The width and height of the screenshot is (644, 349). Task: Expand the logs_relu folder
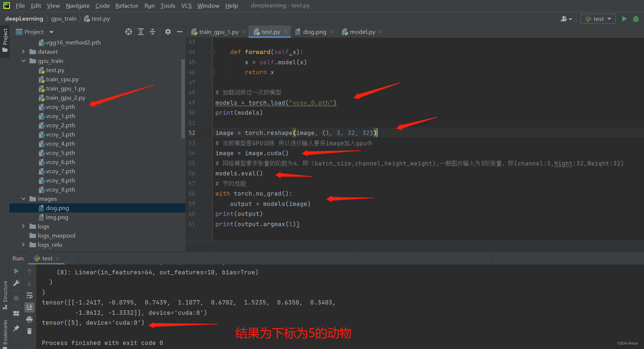(x=23, y=245)
